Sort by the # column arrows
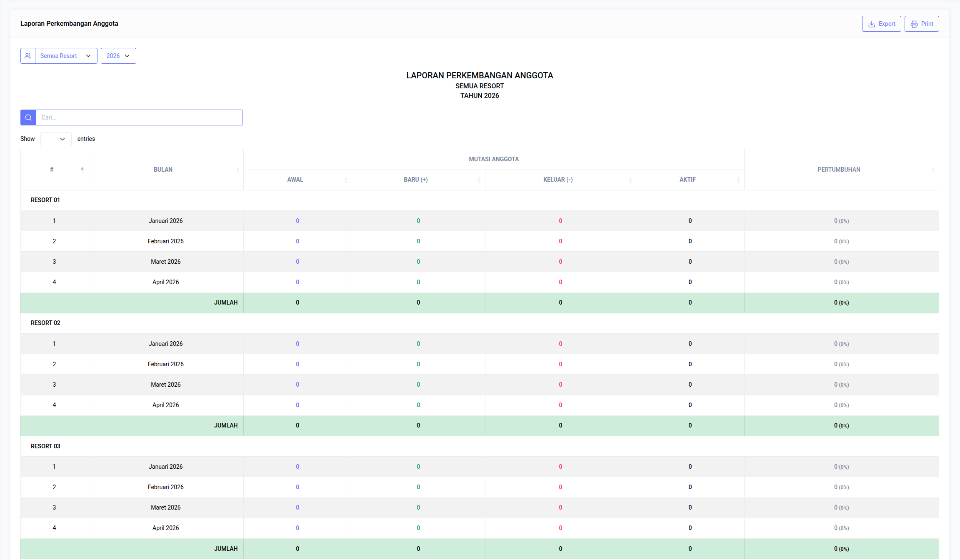The width and height of the screenshot is (960, 560). click(82, 170)
